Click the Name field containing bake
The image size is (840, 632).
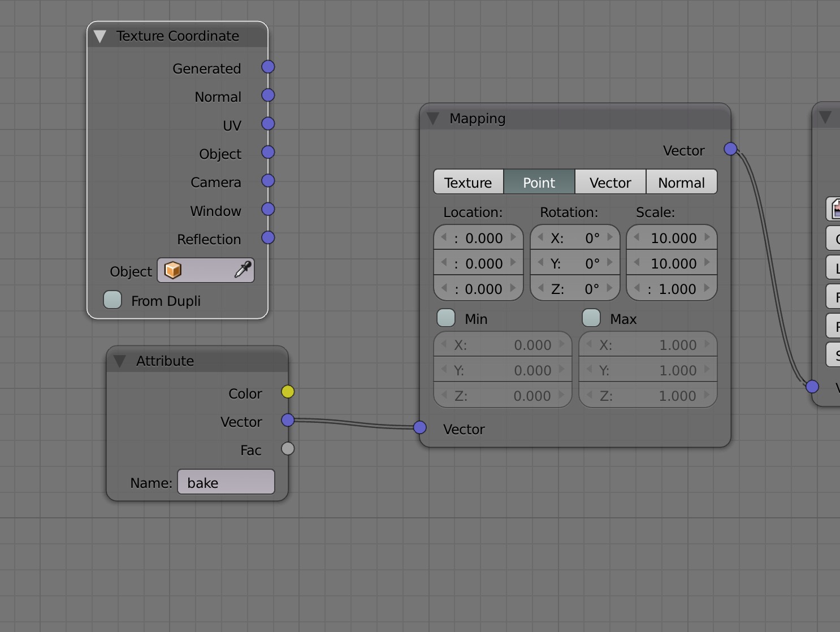point(226,482)
